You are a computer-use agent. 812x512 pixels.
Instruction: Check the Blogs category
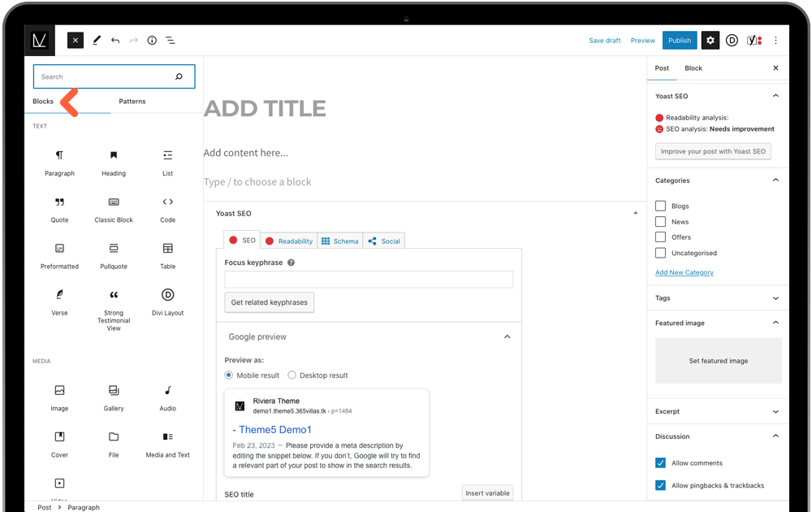[x=660, y=206]
